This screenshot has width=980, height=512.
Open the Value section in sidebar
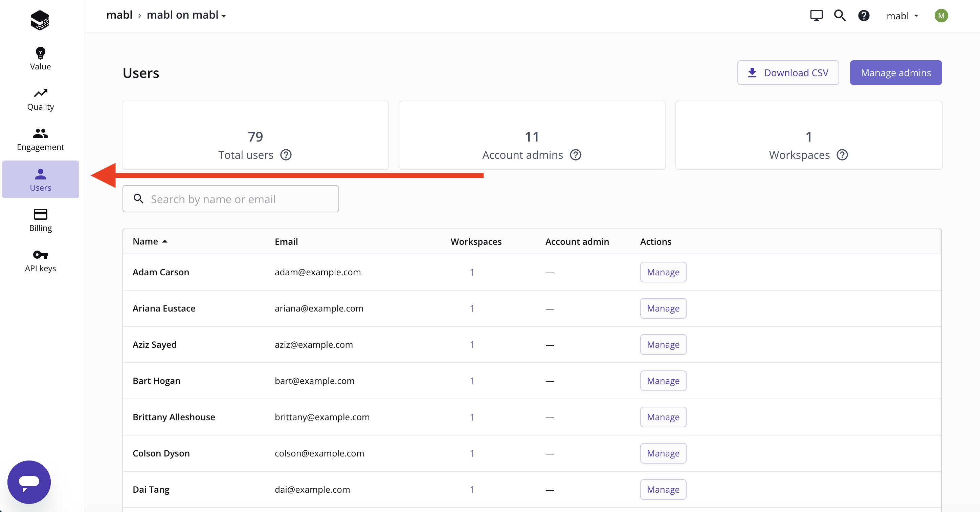[x=40, y=59]
